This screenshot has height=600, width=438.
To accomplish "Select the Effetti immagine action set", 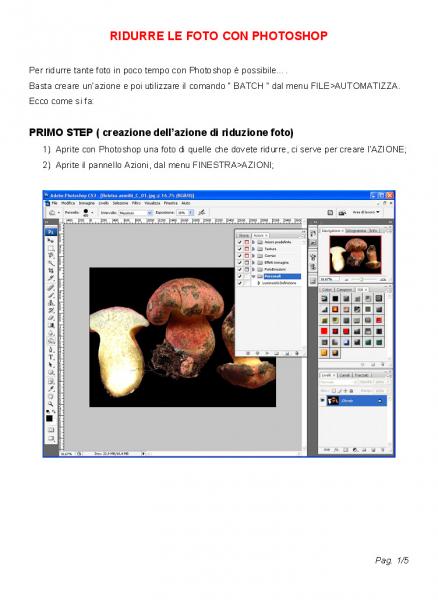I will point(276,262).
